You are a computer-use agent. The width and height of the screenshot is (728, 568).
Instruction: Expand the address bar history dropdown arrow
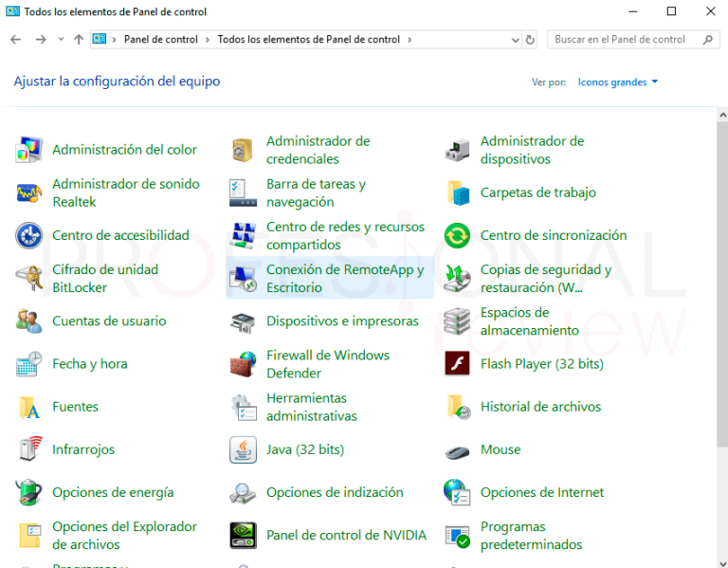(515, 40)
